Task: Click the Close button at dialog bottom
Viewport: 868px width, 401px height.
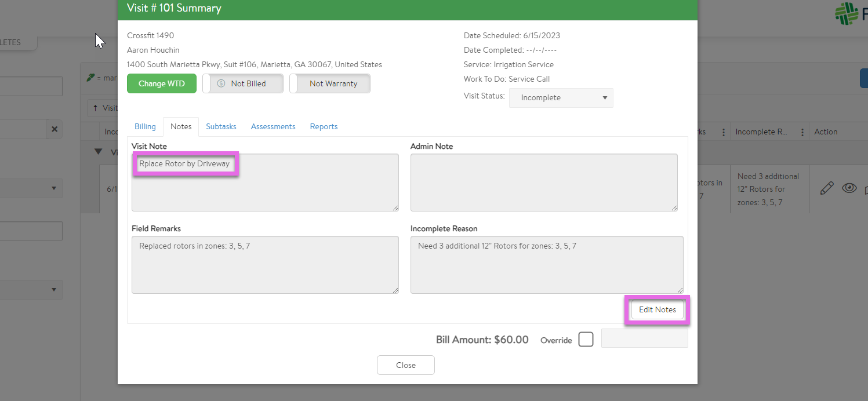Action: click(x=405, y=365)
